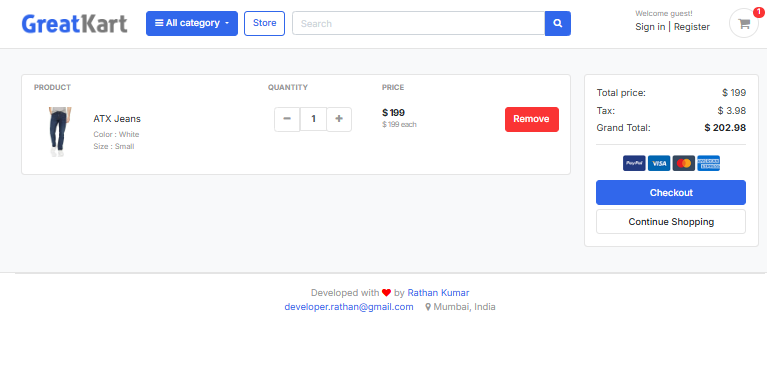Click the 'Color : White' text
The image size is (767, 368).
tap(116, 134)
